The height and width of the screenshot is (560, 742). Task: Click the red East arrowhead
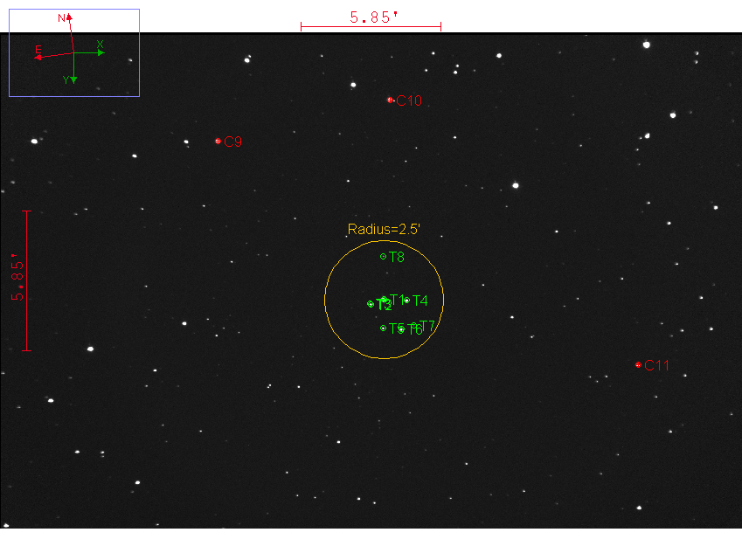38,58
